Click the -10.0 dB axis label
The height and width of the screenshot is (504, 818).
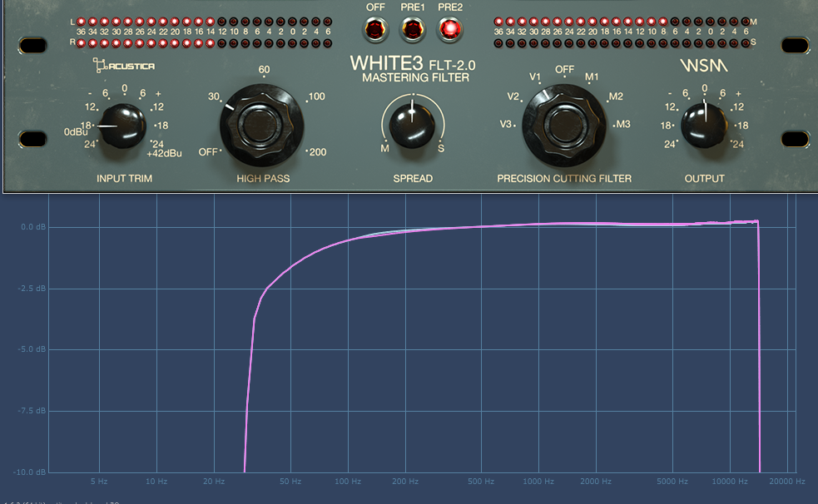pos(29,472)
